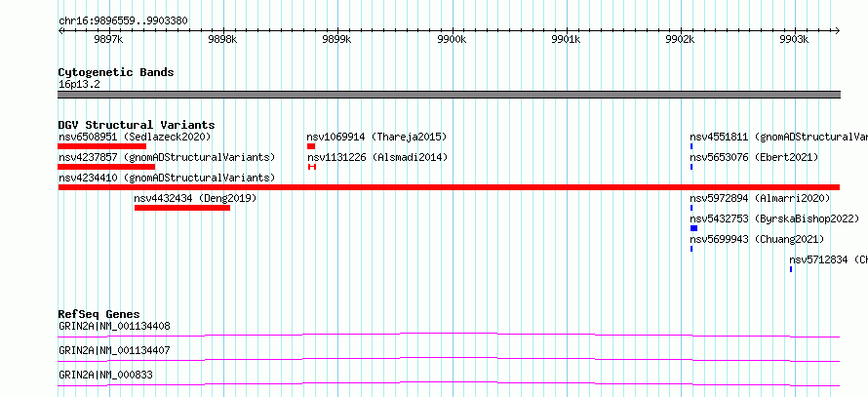Click the chr16:9896559..9903380 coordinate label
The height and width of the screenshot is (397, 868).
tap(123, 21)
